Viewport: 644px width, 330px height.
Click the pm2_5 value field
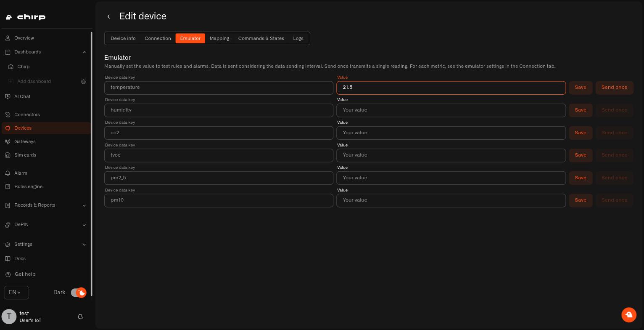(x=451, y=178)
